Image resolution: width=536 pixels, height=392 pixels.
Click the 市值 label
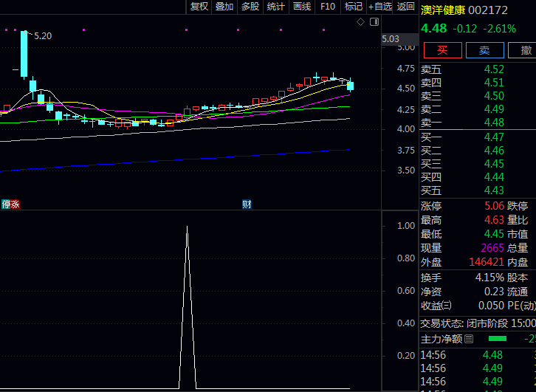pyautogui.click(x=518, y=234)
